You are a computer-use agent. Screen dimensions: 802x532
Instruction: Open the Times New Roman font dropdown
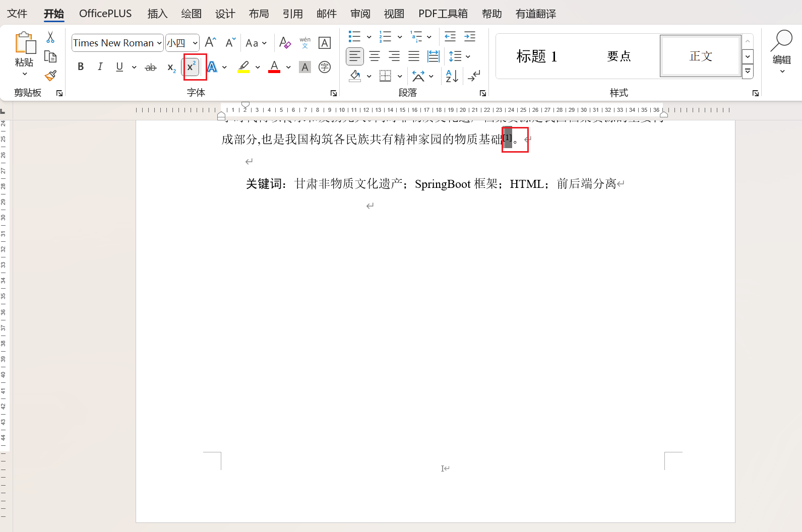[x=159, y=43]
